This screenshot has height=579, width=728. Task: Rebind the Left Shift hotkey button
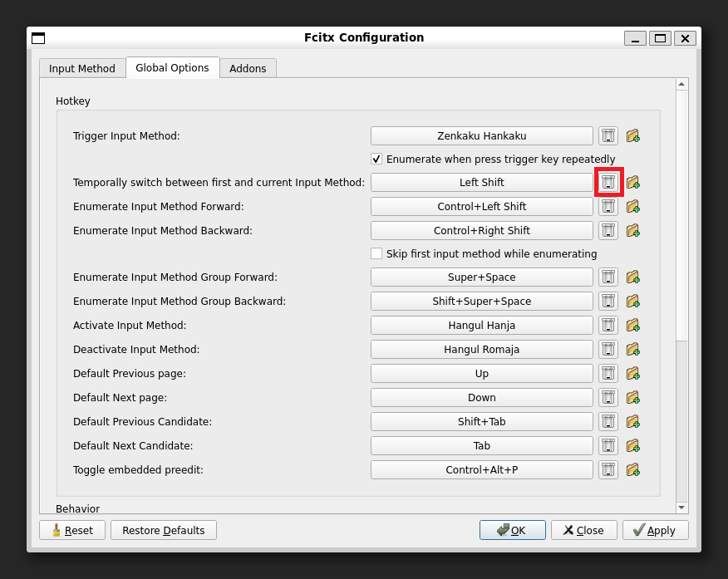click(481, 182)
